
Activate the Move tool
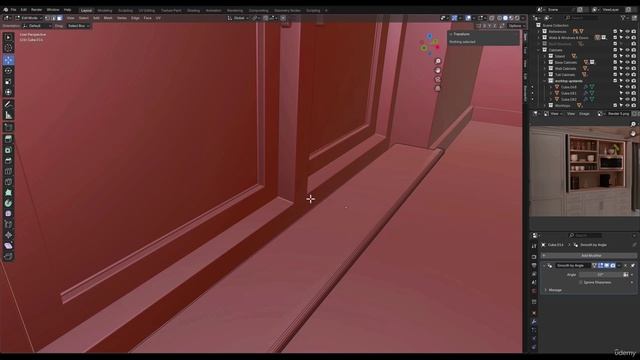point(8,60)
